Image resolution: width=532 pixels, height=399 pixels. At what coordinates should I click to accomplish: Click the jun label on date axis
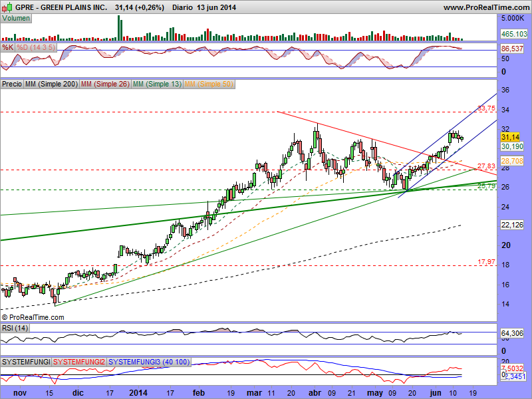(x=436, y=393)
